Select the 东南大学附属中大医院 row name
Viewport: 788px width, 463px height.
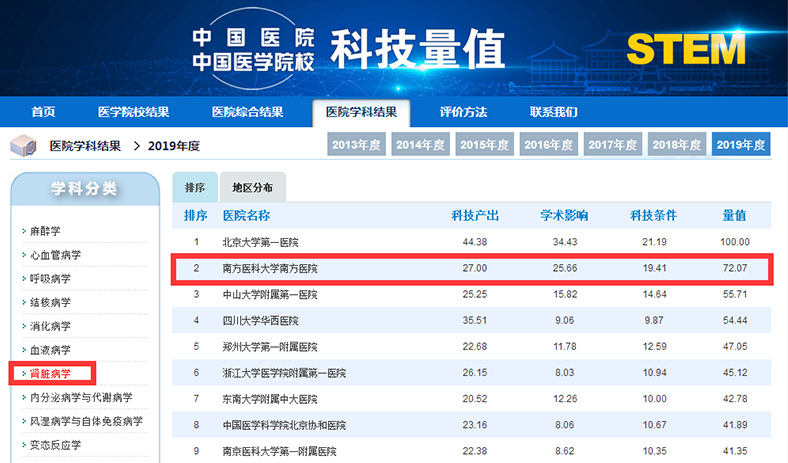click(x=270, y=399)
